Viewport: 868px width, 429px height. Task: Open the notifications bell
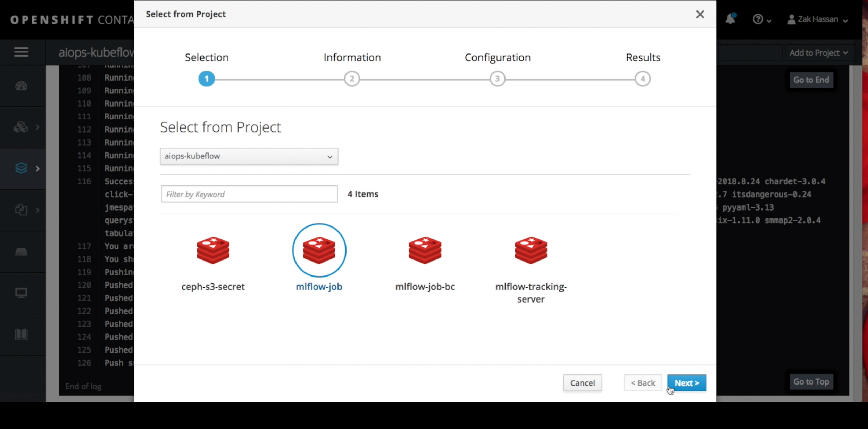tap(730, 19)
